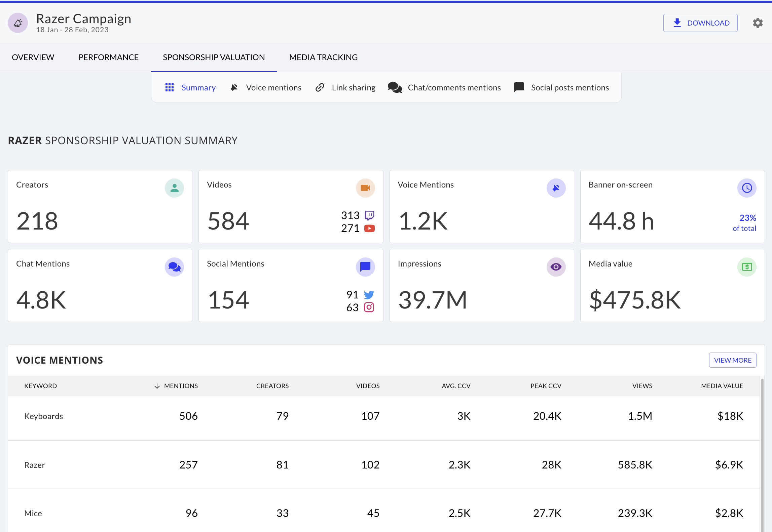The image size is (772, 532).
Task: Click the Chat/comments speech bubbles icon in subnav
Action: tap(395, 88)
